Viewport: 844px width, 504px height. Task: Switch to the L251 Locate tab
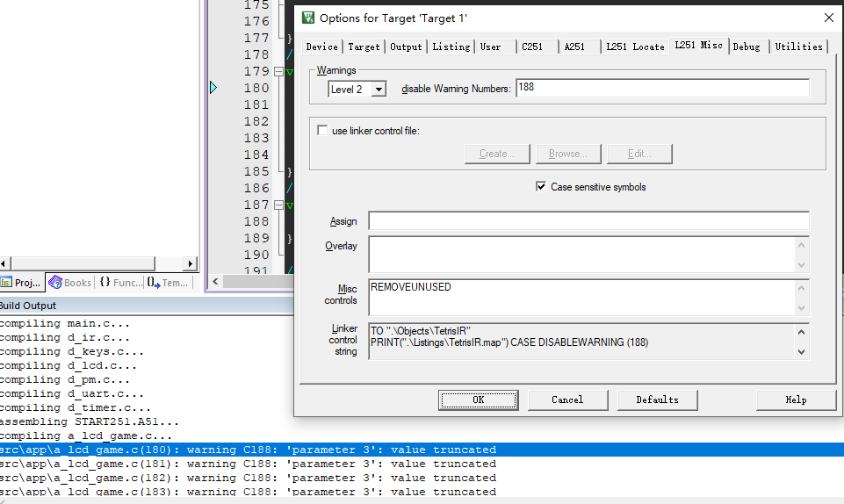(635, 47)
